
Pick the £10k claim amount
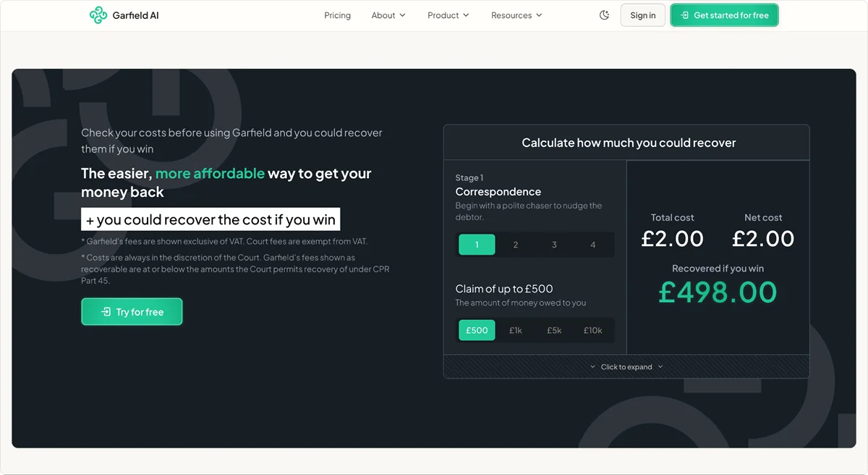[x=593, y=330]
